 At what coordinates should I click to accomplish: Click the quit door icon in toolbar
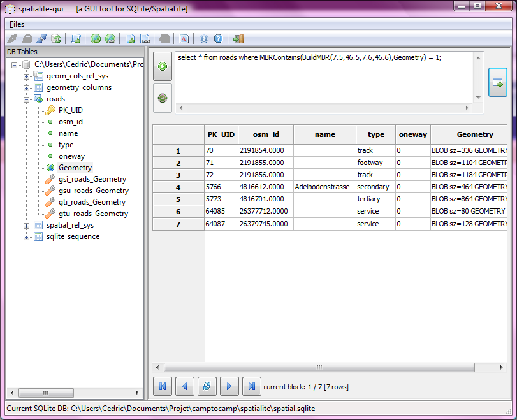coord(238,39)
